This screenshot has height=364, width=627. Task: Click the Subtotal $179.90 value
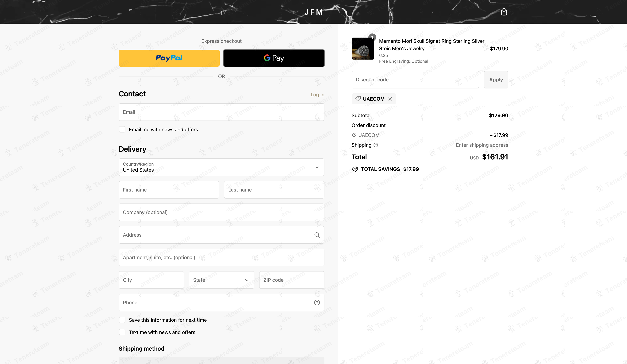tap(498, 115)
